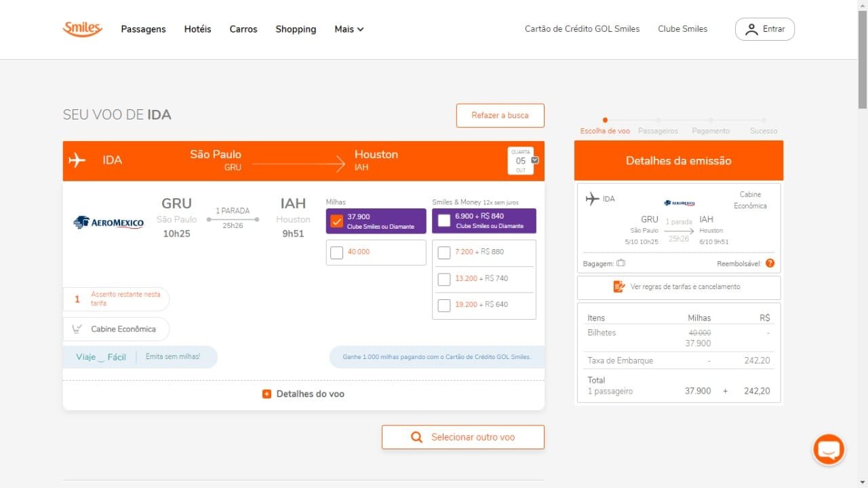Image resolution: width=868 pixels, height=488 pixels.
Task: Tick the 19.200 + R$ 640 checkbox
Action: 444,305
